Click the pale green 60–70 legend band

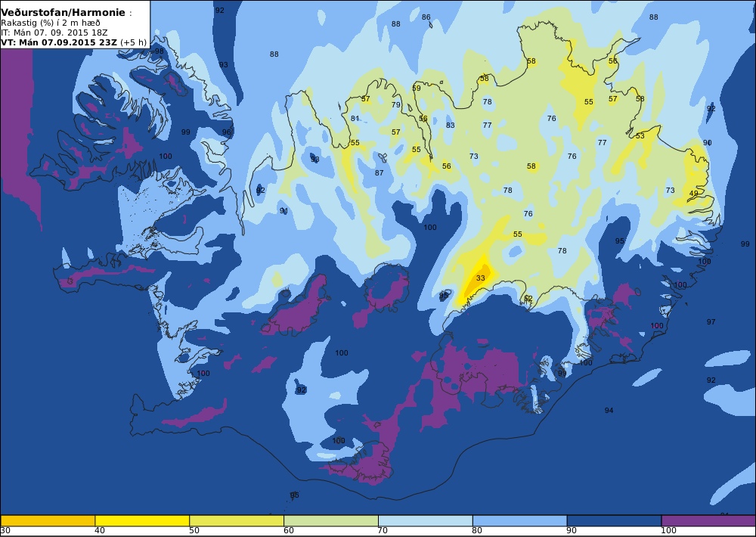[x=331, y=520]
